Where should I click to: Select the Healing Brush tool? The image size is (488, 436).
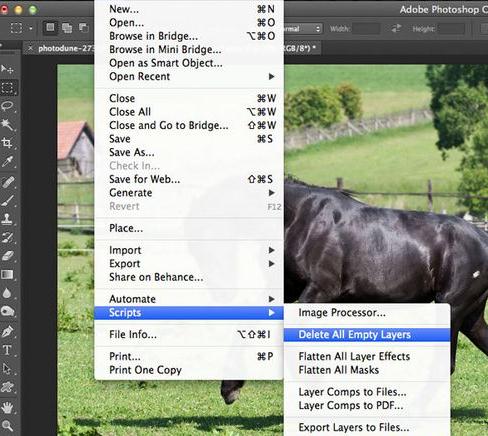(7, 182)
